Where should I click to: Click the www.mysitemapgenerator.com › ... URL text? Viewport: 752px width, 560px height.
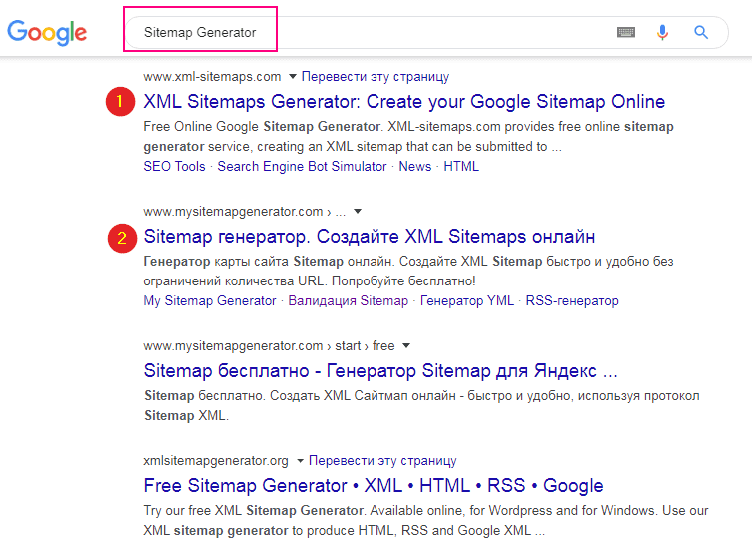tap(244, 211)
